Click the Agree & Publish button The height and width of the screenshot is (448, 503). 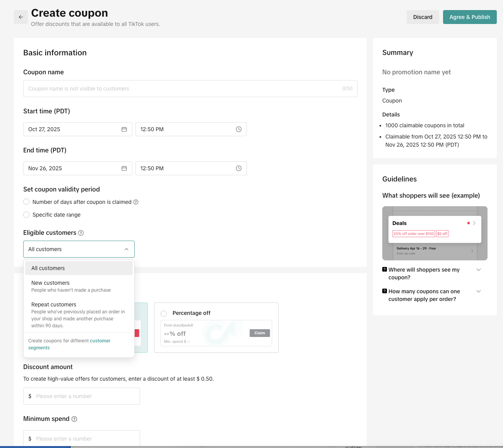tap(469, 17)
